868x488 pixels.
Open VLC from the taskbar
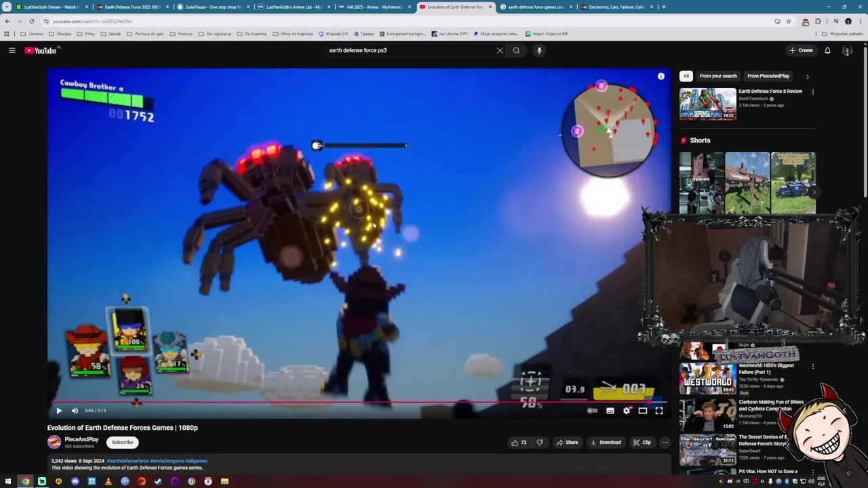pos(108,481)
